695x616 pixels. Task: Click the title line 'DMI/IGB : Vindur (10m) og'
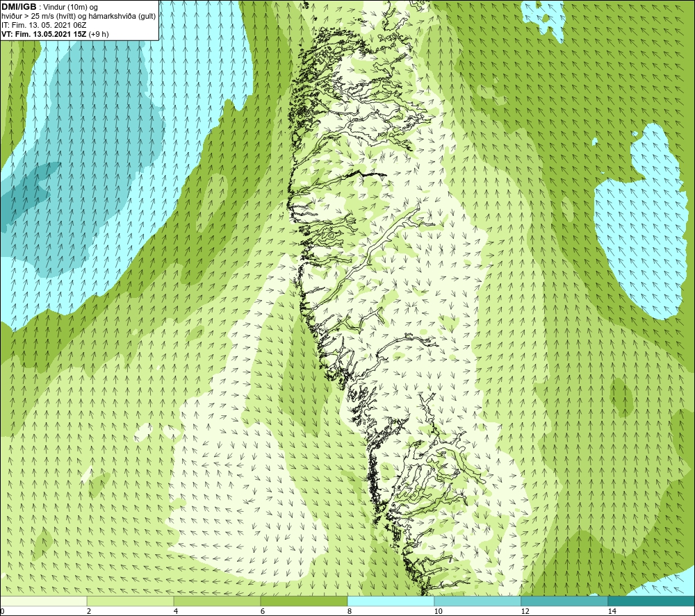tap(49, 7)
